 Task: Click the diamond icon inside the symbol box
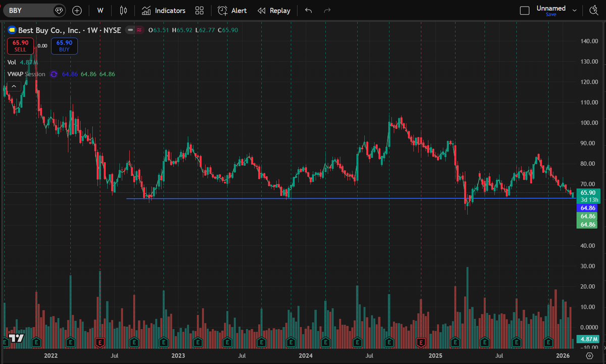tap(59, 10)
